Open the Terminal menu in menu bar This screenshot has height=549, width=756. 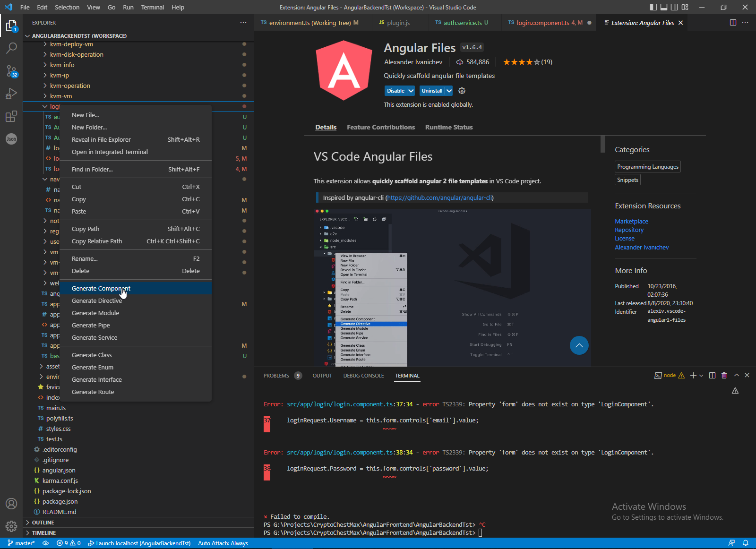153,7
